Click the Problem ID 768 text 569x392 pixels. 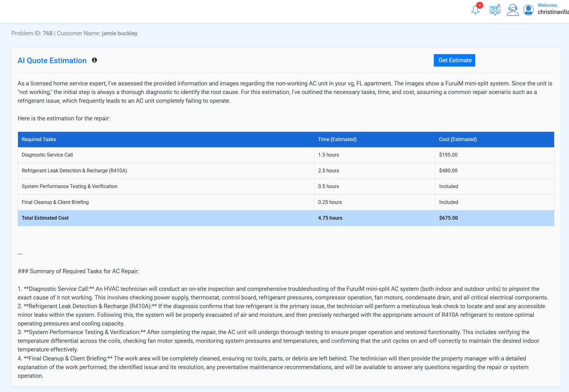tap(32, 33)
